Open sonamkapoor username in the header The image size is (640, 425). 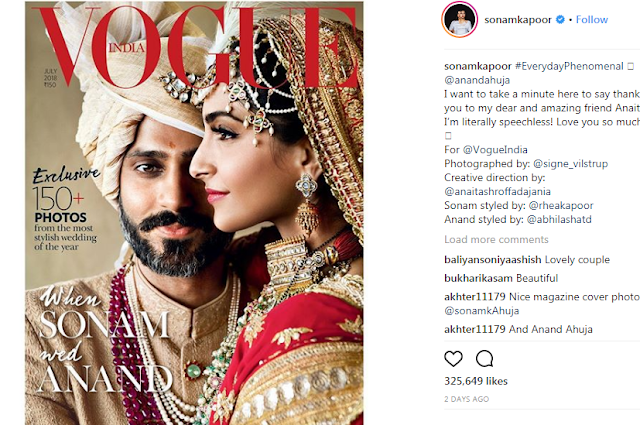click(518, 19)
